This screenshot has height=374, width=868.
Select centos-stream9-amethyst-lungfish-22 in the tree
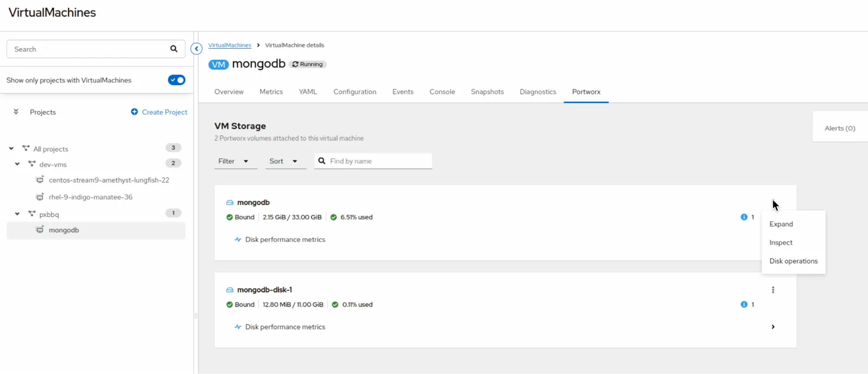[x=109, y=180]
